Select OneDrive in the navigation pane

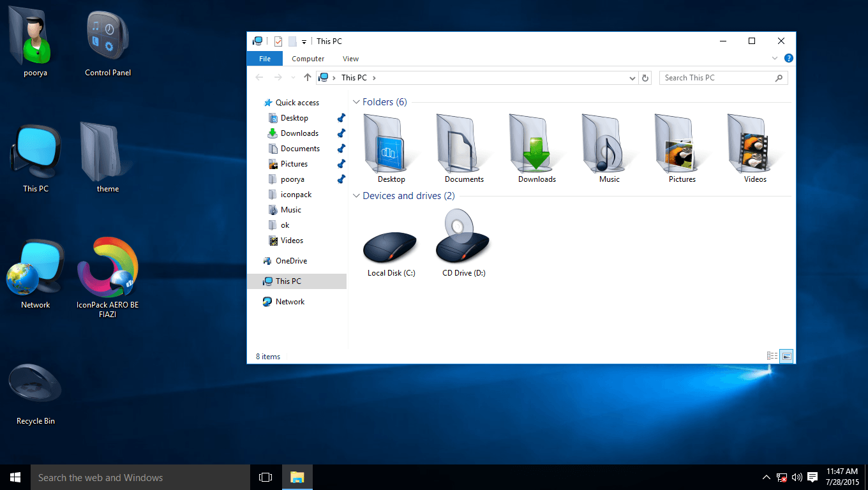290,260
